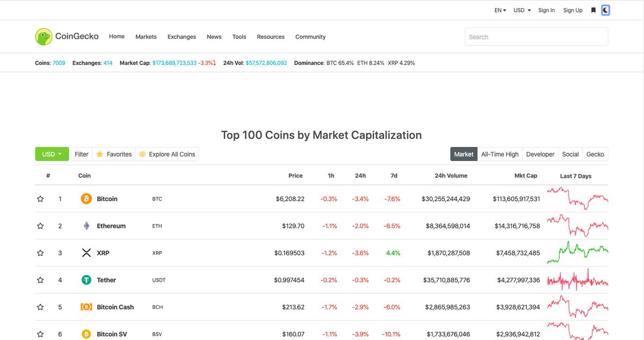Star the Bitcoin Cash row

click(40, 307)
